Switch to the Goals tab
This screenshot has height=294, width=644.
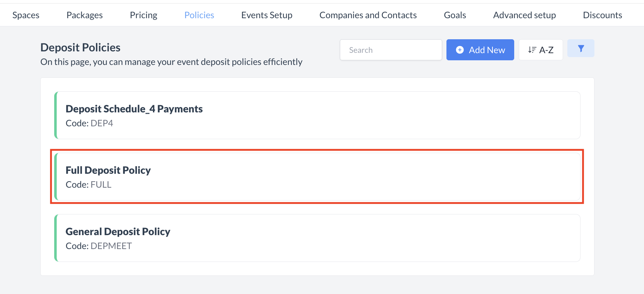pyautogui.click(x=455, y=15)
